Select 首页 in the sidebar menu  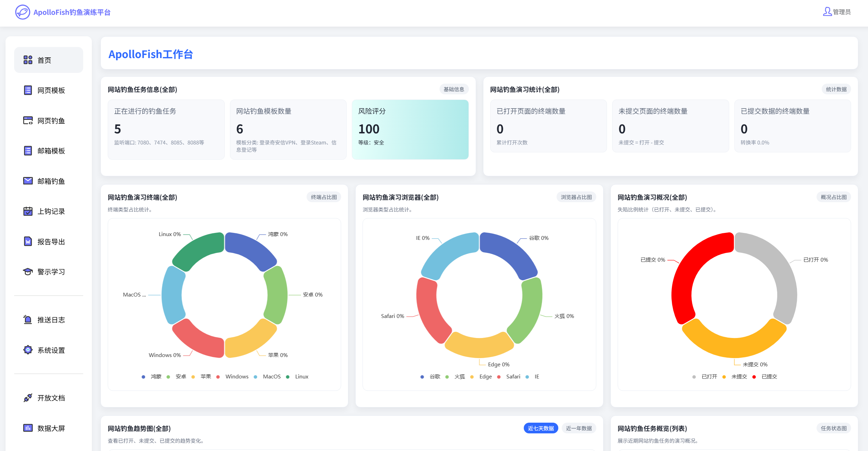[x=49, y=60]
